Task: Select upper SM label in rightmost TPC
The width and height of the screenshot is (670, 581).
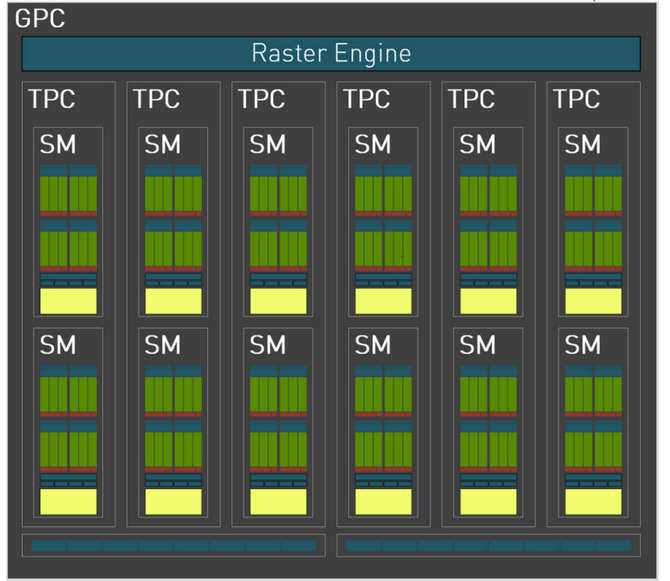Action: point(582,144)
